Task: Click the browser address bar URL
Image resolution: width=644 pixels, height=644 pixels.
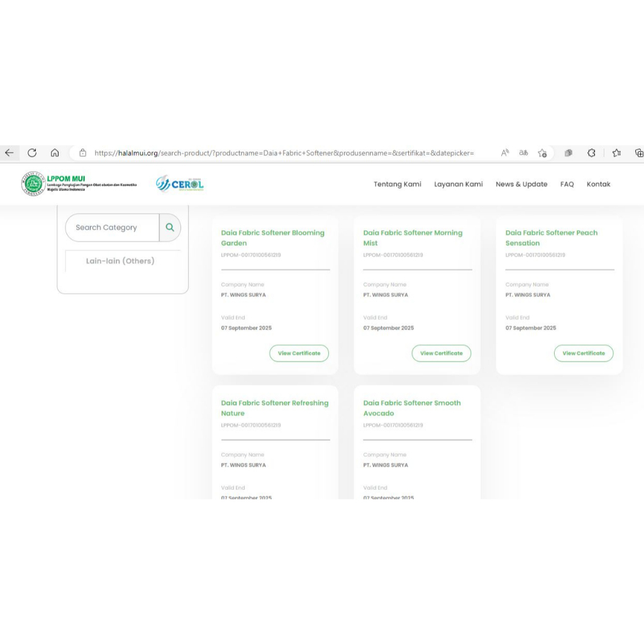Action: (283, 153)
